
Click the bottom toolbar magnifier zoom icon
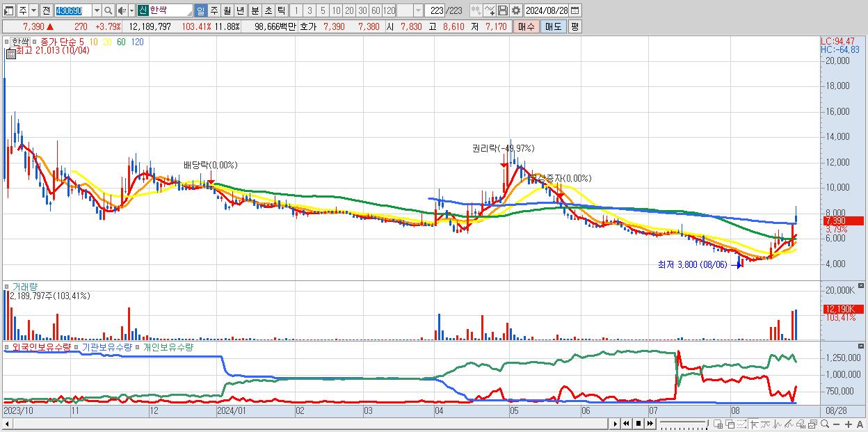tap(825, 424)
